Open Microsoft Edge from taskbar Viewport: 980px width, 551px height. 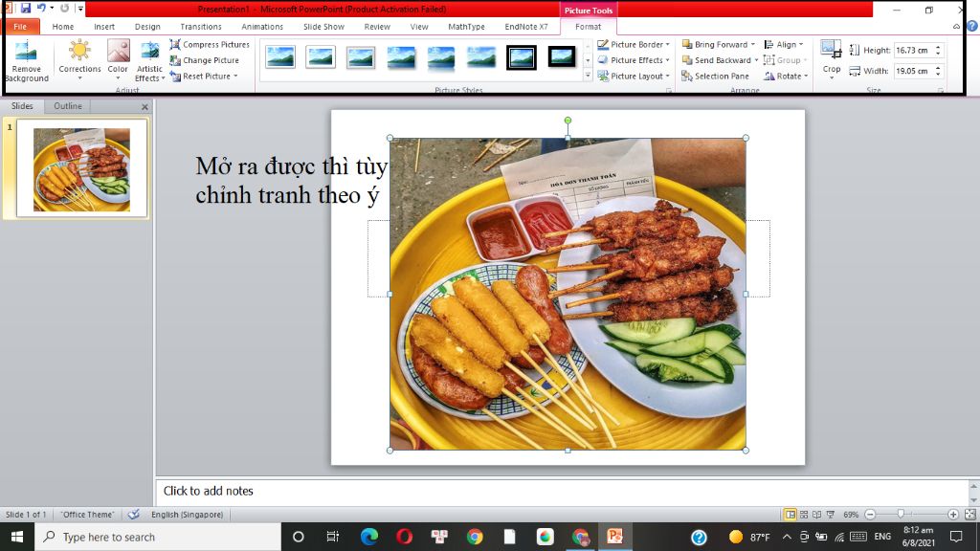(368, 537)
